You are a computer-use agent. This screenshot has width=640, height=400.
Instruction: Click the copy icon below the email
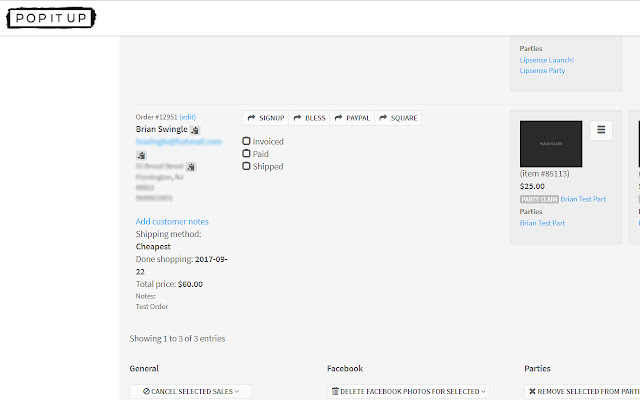click(141, 156)
